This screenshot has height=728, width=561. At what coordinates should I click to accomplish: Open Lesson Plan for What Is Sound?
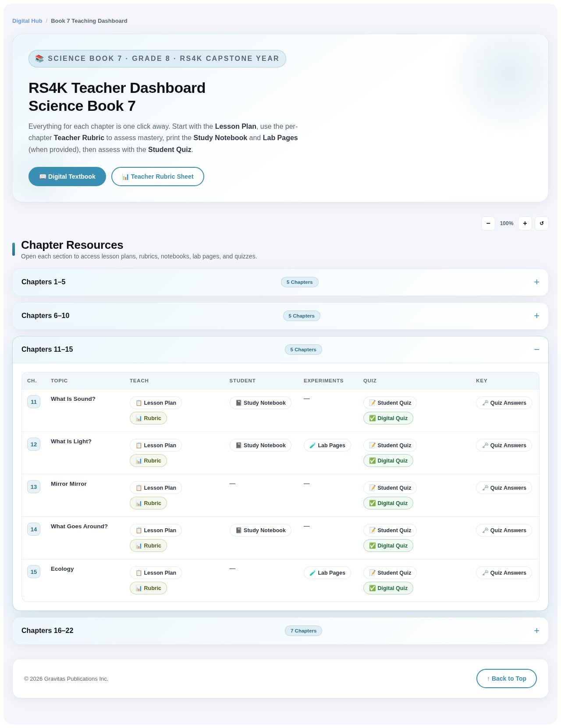156,403
